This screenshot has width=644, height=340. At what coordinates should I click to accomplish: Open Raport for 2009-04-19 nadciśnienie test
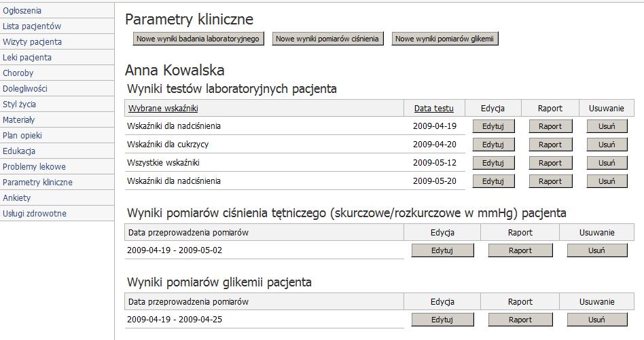pyautogui.click(x=550, y=126)
